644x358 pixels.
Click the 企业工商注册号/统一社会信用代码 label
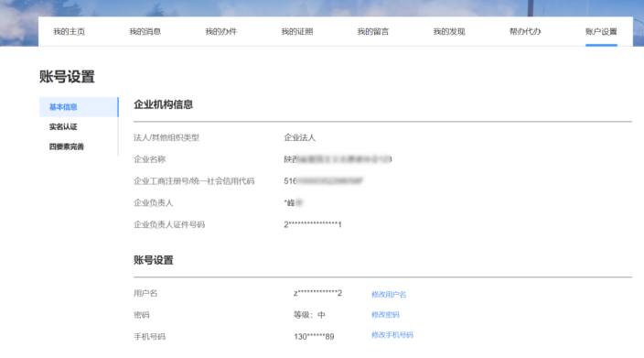click(194, 181)
